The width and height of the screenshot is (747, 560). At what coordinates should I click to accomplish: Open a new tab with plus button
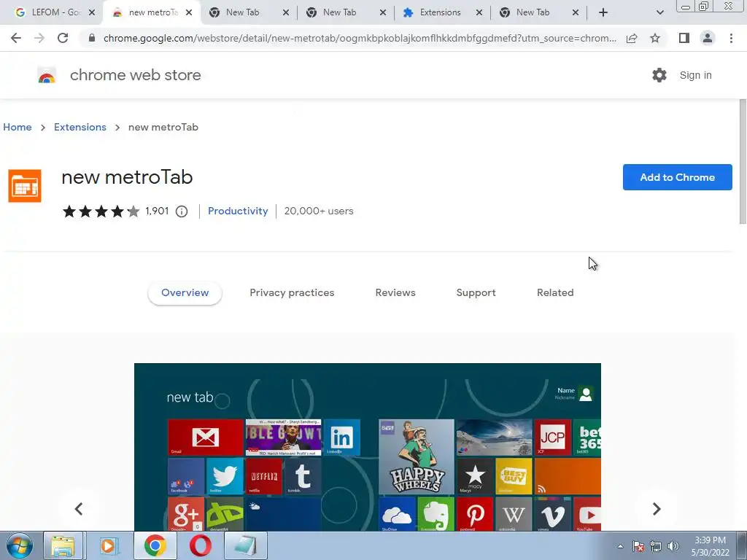(x=603, y=12)
